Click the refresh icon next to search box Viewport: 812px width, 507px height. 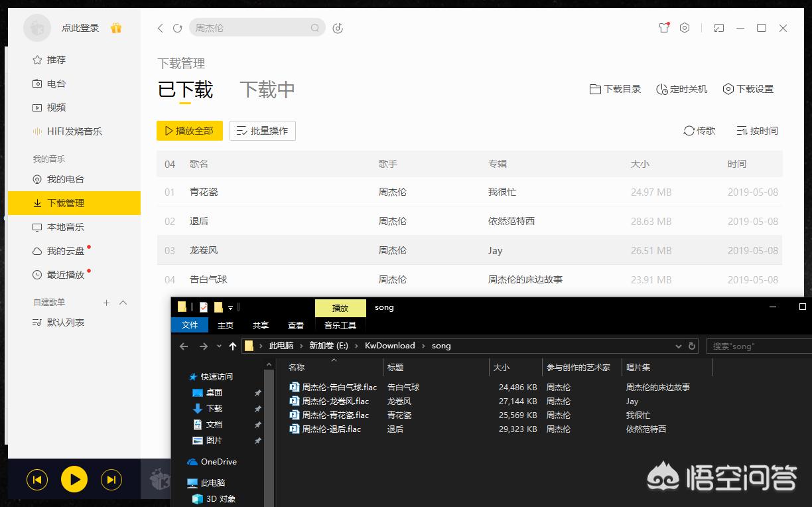[x=177, y=28]
